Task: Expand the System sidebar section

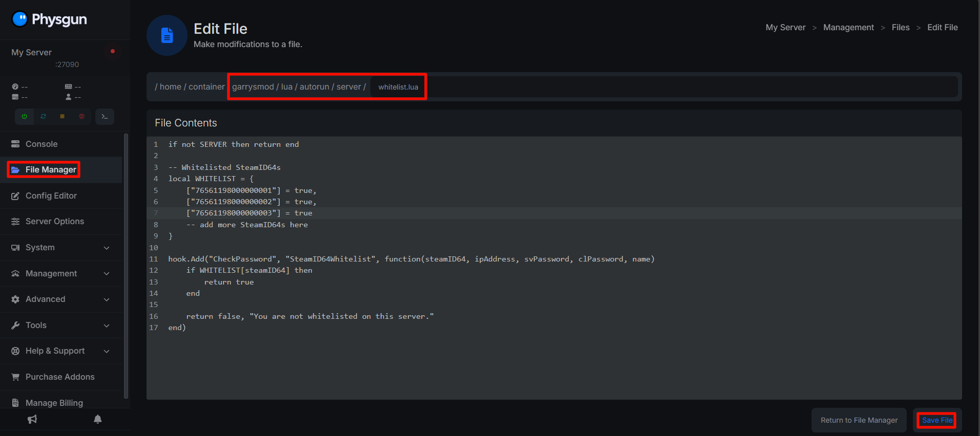Action: pyautogui.click(x=60, y=248)
